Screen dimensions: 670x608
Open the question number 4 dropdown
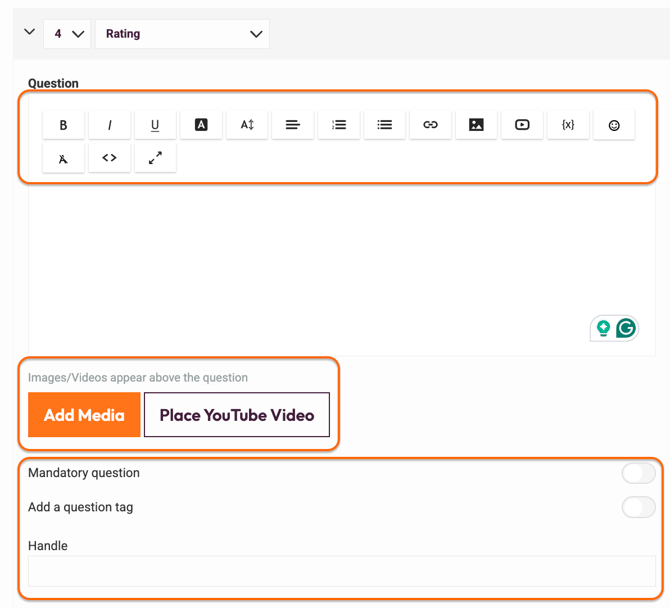tap(67, 34)
